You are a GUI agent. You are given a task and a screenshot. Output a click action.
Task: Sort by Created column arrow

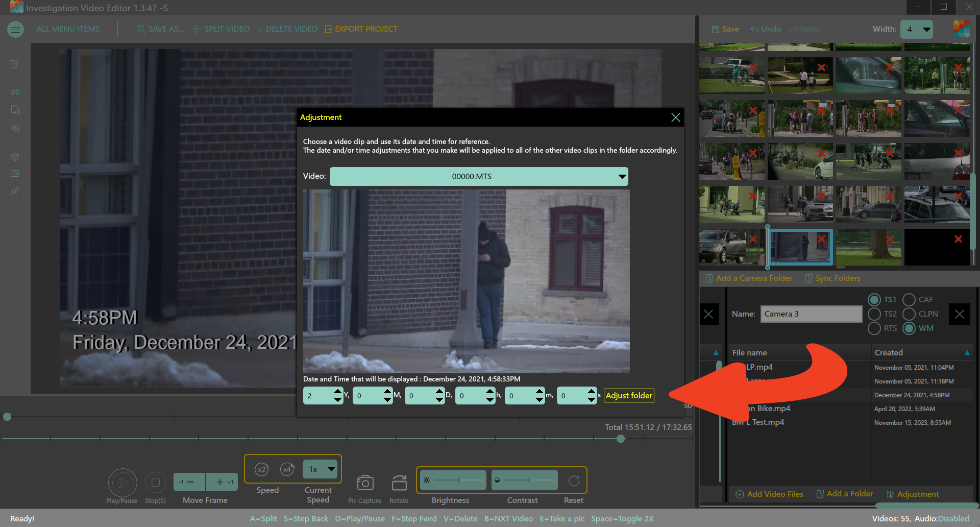967,353
